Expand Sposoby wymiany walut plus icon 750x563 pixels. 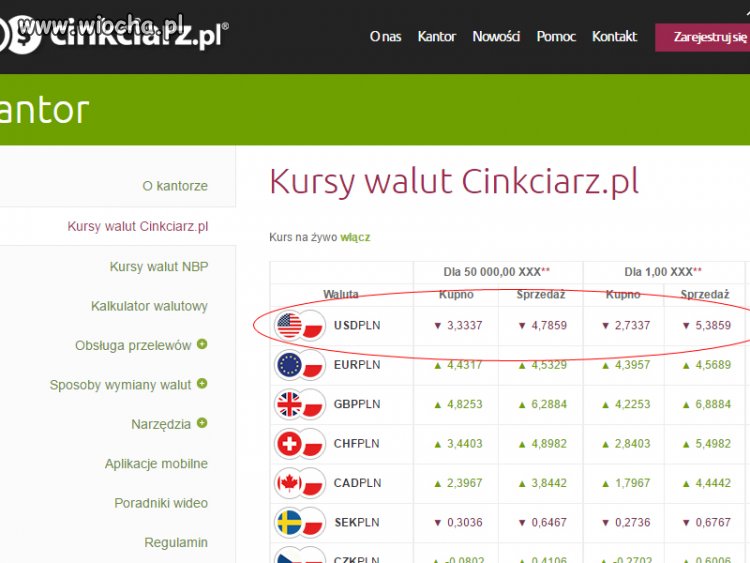point(202,384)
